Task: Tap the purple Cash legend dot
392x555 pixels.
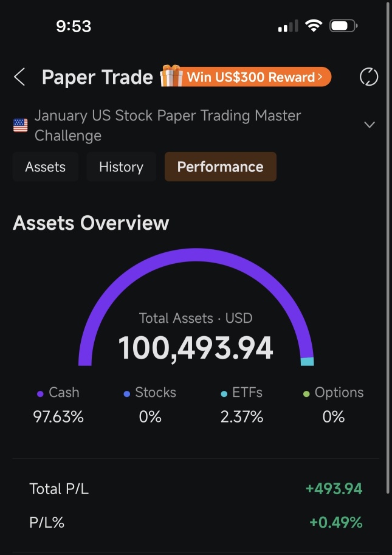Action: 40,393
